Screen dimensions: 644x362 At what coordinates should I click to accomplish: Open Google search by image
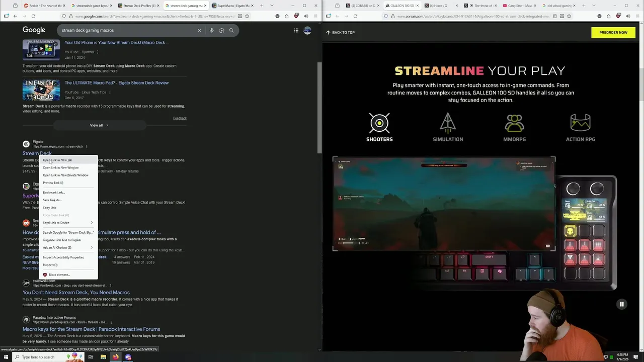[221, 30]
